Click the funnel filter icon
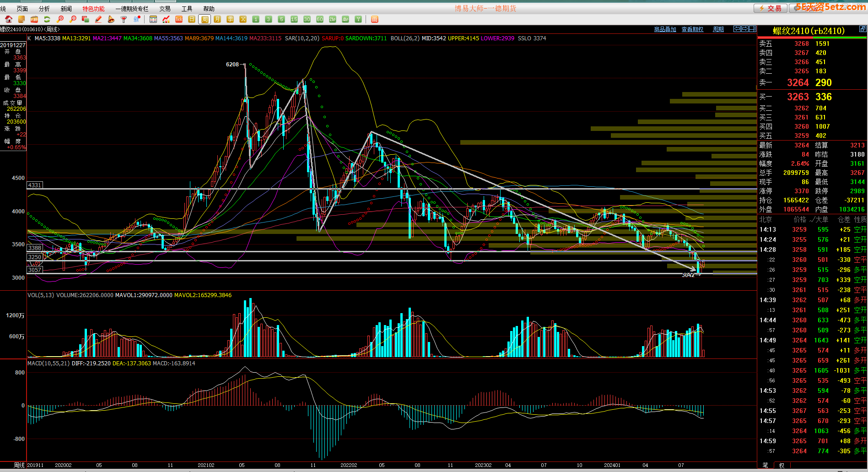868x472 pixels. pos(124,19)
